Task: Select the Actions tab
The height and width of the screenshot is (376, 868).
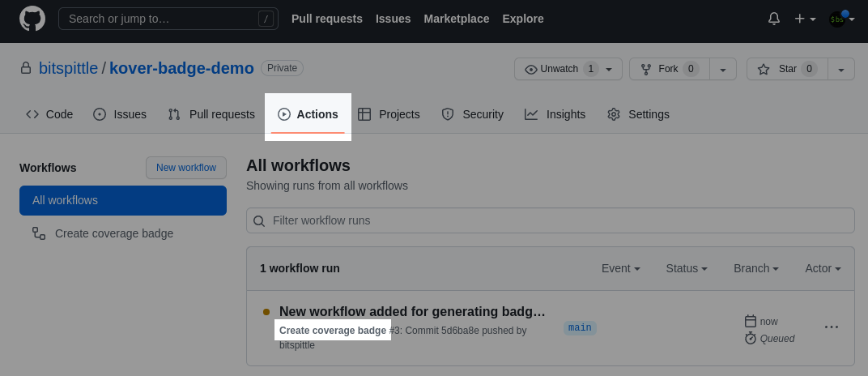Action: coord(308,114)
